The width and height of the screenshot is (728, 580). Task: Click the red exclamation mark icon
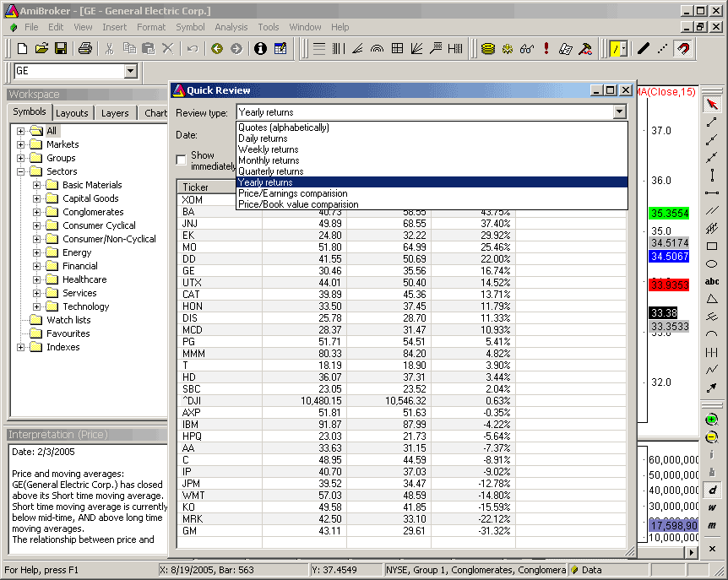[546, 48]
